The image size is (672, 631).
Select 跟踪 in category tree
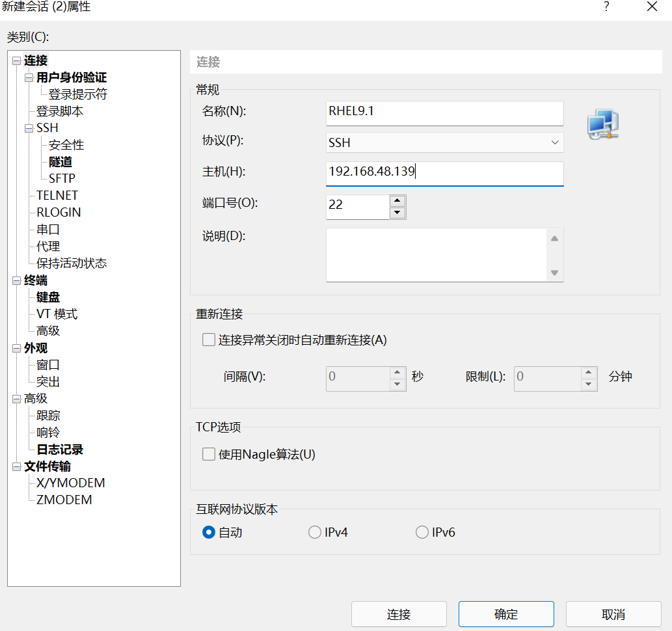pos(48,416)
